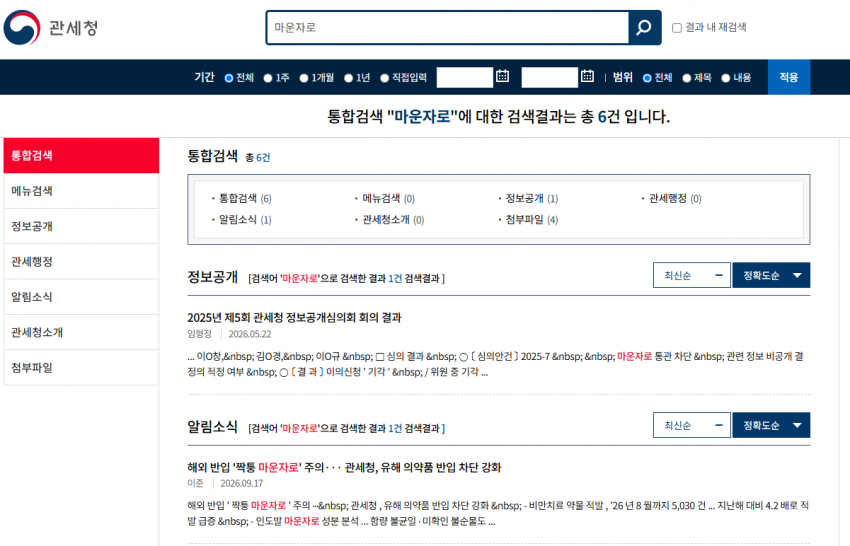Open 관세청소개 in the left sidebar

click(81, 332)
